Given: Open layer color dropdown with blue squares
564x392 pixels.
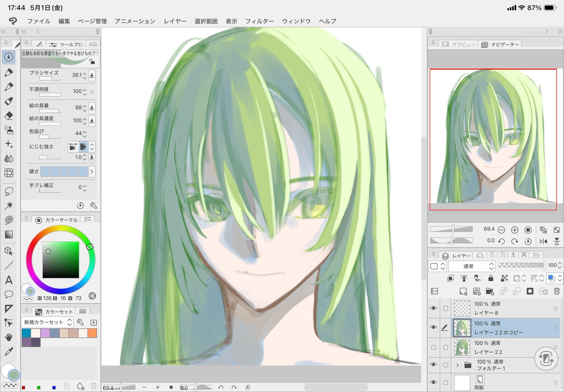Looking at the screenshot, I should 554,278.
